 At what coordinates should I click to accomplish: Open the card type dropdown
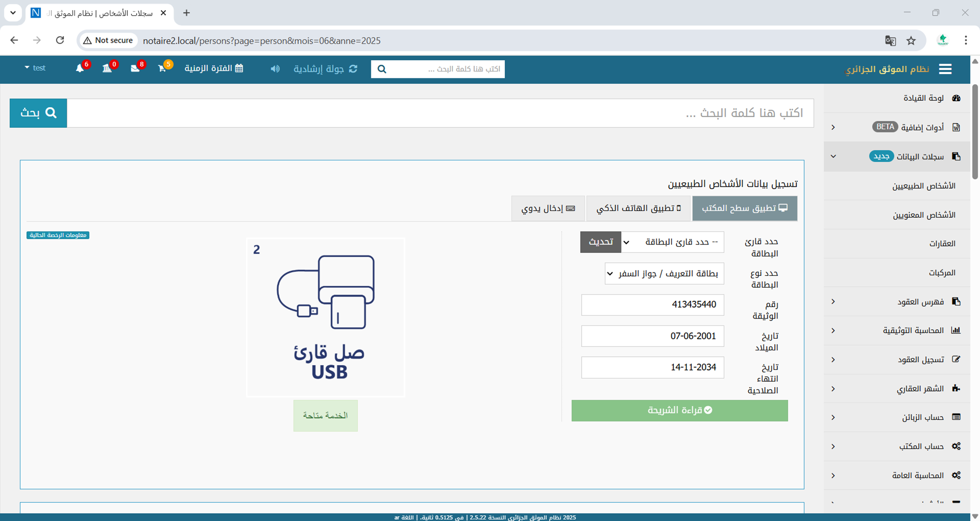(x=664, y=273)
